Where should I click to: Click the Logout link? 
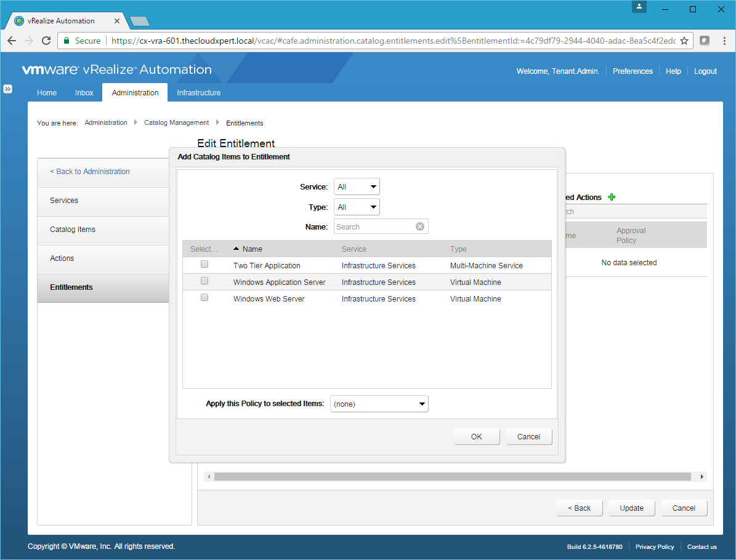(705, 71)
